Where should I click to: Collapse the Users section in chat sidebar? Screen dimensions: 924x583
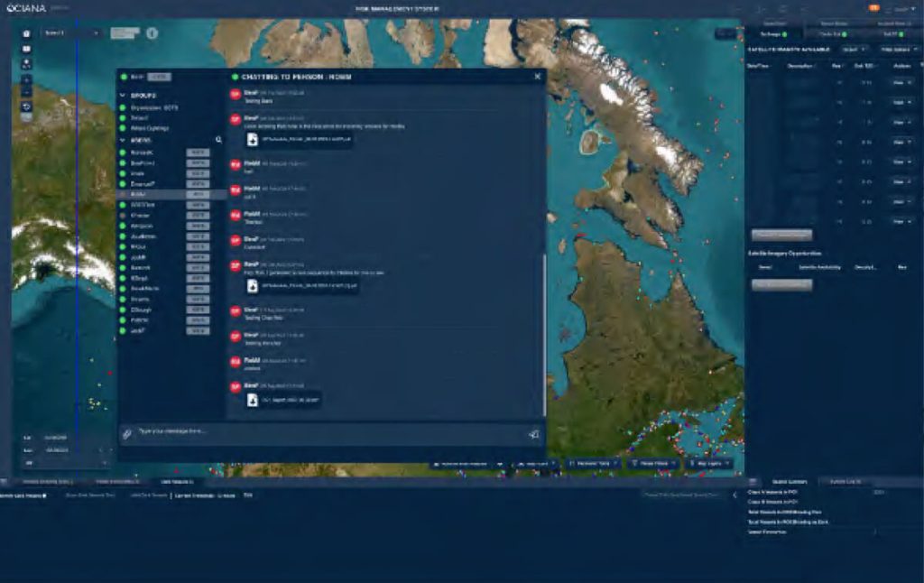pos(123,140)
